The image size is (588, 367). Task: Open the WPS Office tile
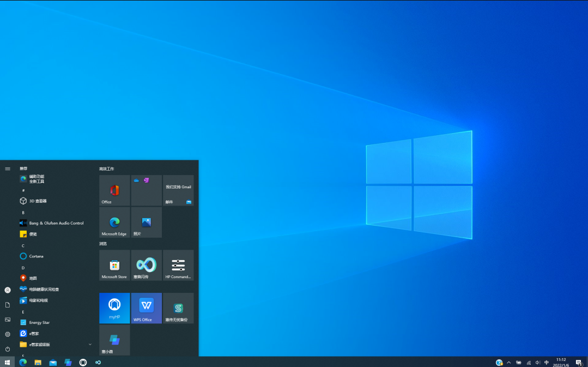146,308
